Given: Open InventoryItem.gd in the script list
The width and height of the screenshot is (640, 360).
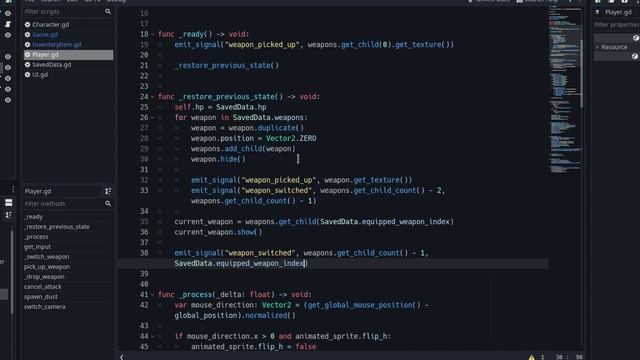Looking at the screenshot, I should coord(57,44).
